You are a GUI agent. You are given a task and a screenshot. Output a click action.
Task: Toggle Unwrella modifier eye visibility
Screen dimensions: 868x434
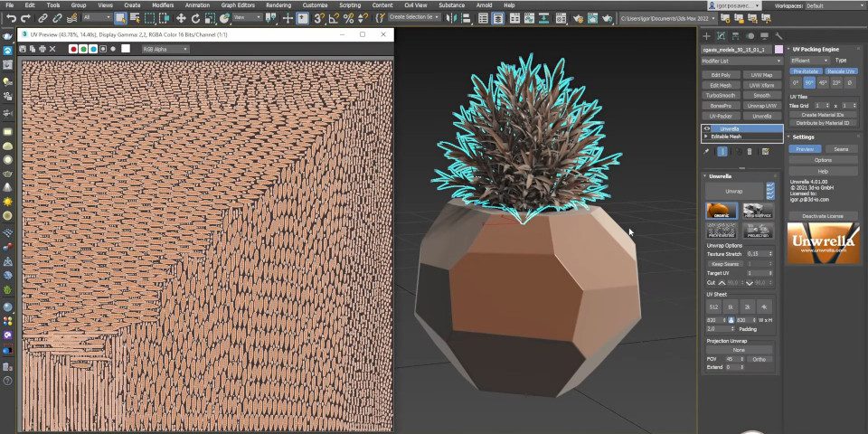coord(706,128)
